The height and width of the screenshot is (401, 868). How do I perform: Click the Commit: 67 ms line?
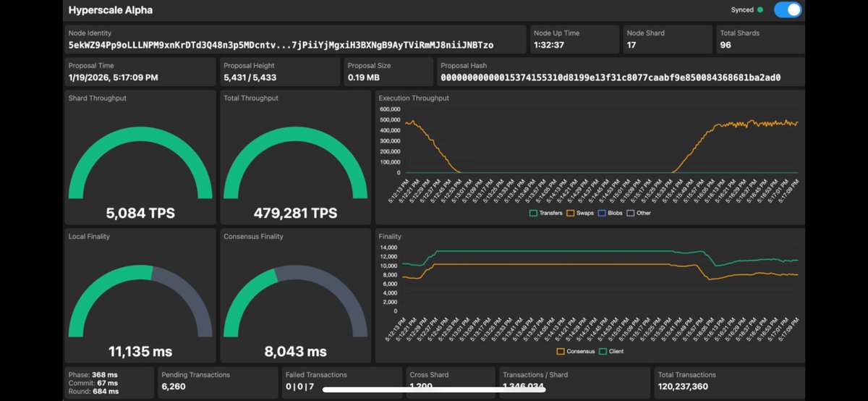click(93, 383)
